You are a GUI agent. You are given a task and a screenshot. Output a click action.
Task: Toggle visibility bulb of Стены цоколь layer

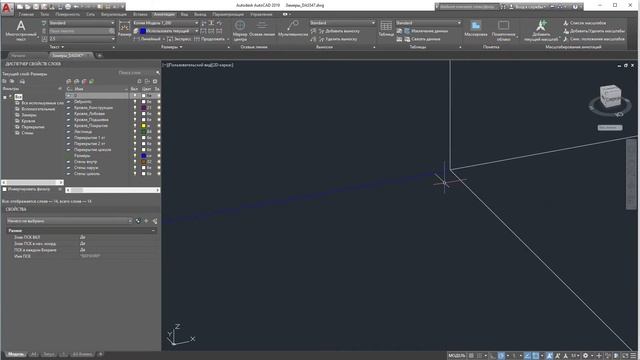point(135,173)
